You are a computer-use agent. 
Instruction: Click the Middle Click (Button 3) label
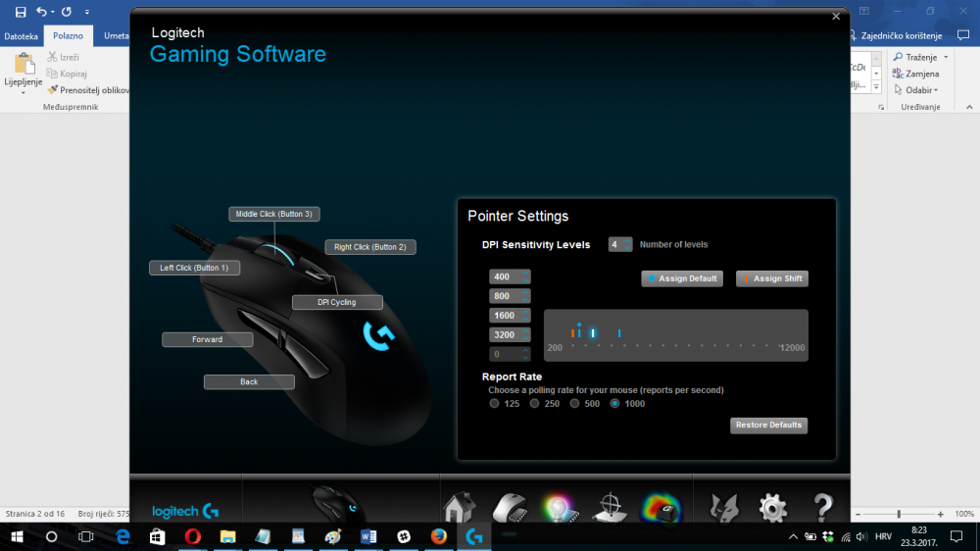coord(273,214)
